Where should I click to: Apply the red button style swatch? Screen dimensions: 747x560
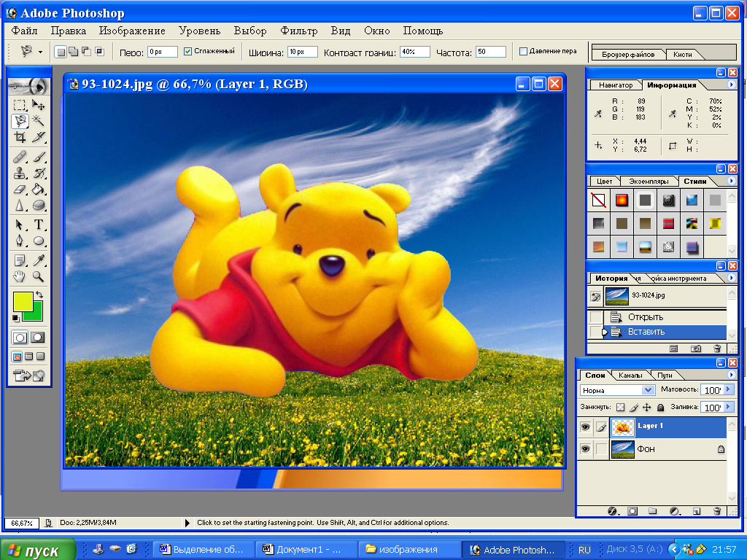[622, 201]
